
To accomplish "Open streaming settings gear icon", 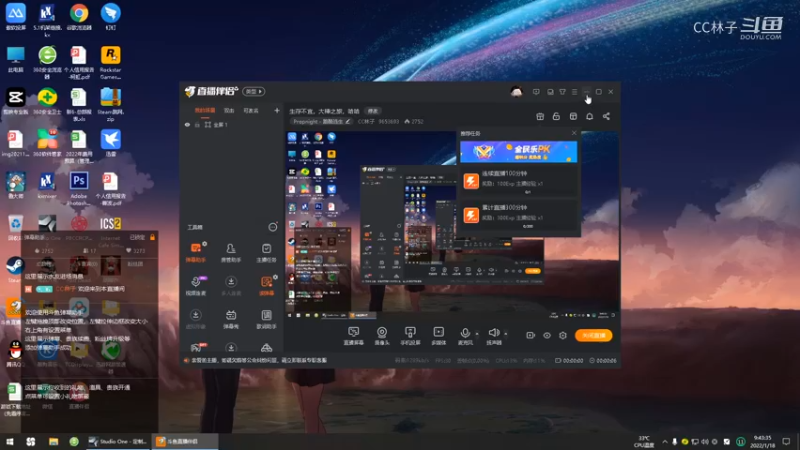I will coord(563,335).
